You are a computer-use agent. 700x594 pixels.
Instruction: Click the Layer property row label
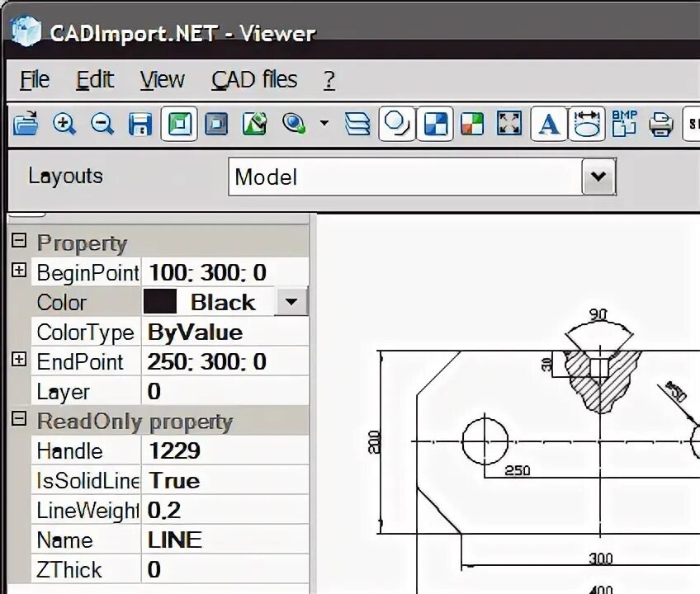(x=64, y=392)
